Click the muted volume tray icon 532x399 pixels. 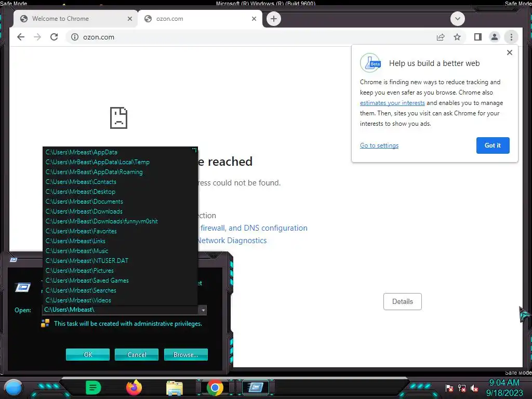coord(474,388)
